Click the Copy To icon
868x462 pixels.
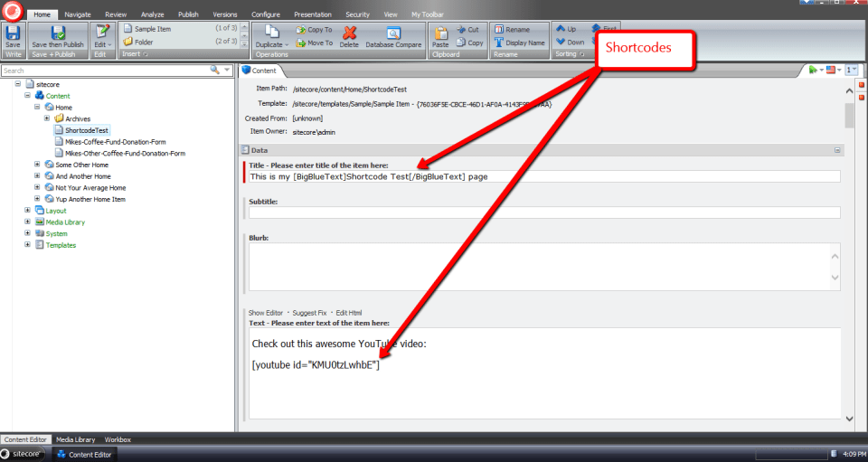[x=315, y=29]
